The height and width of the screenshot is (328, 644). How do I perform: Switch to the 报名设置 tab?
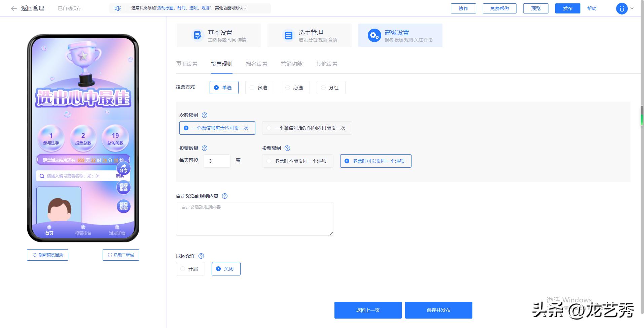[256, 64]
